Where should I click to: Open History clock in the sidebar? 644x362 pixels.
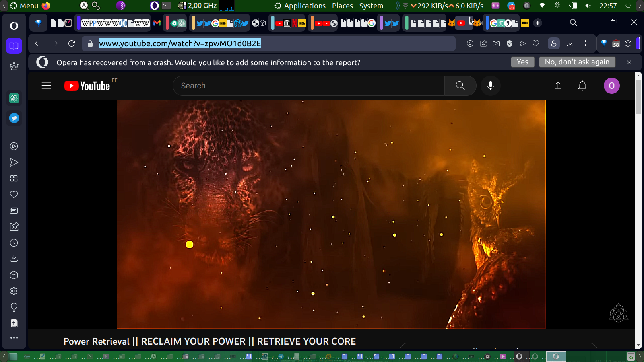[x=14, y=243]
